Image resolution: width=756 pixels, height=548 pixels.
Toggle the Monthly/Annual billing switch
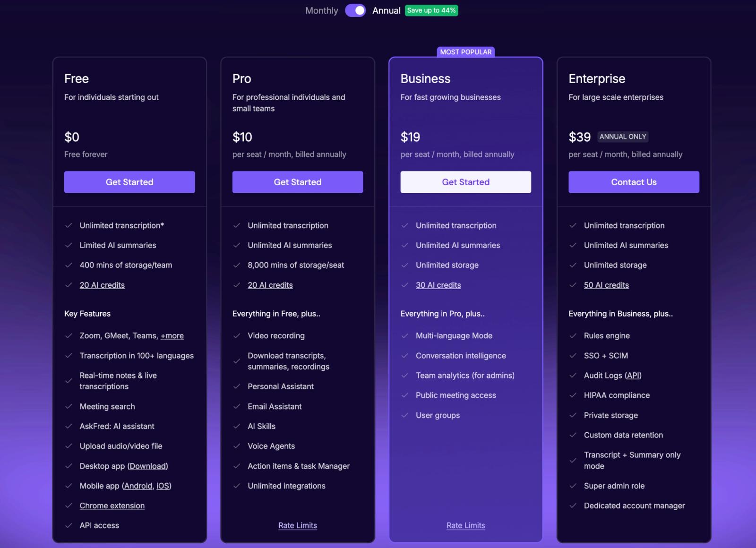click(x=355, y=10)
